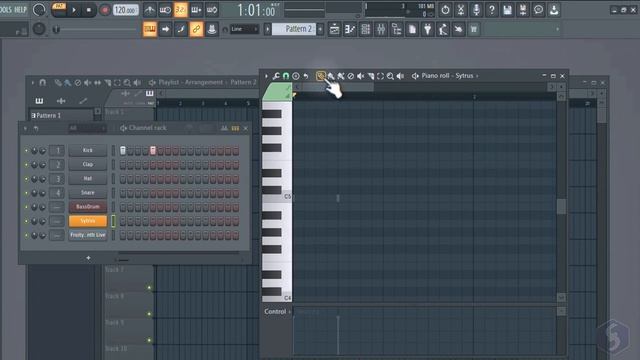The image size is (640, 360).
Task: Click the undo history icon in top toolbar
Action: [445, 10]
